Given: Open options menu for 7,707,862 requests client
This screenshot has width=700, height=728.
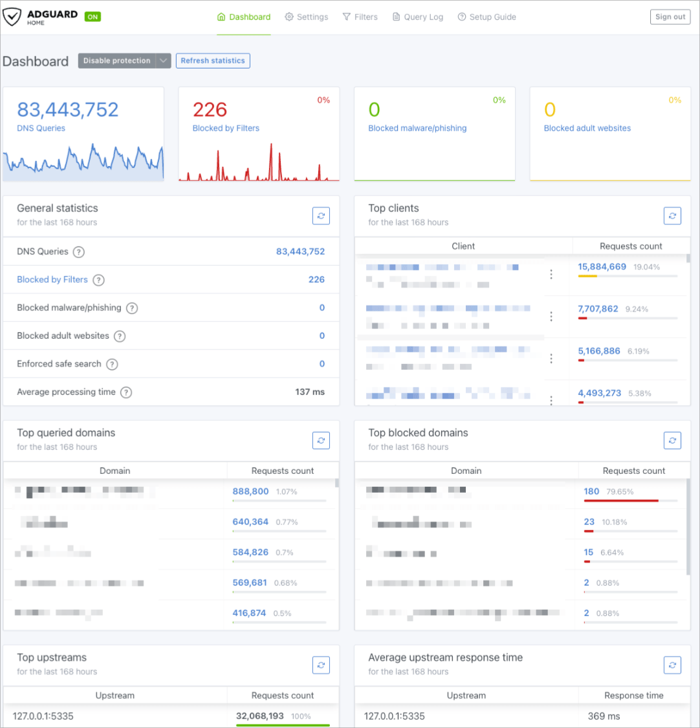Looking at the screenshot, I should [x=551, y=316].
